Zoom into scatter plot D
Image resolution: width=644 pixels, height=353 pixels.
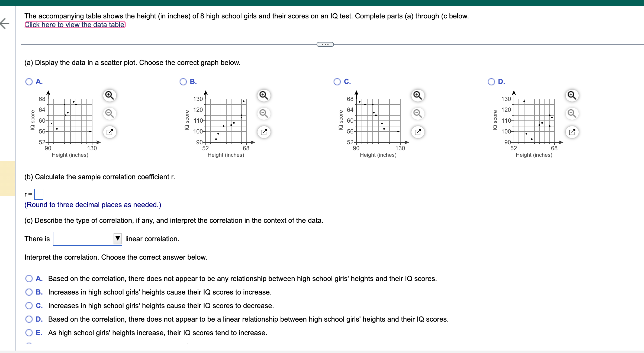point(572,95)
